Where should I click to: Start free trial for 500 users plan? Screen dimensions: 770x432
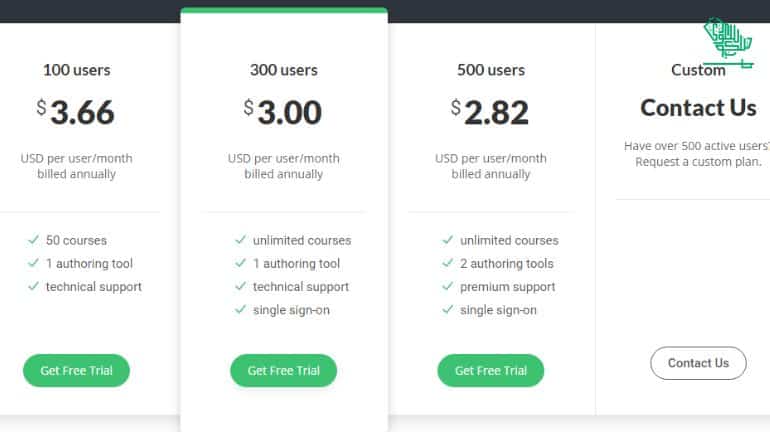491,371
